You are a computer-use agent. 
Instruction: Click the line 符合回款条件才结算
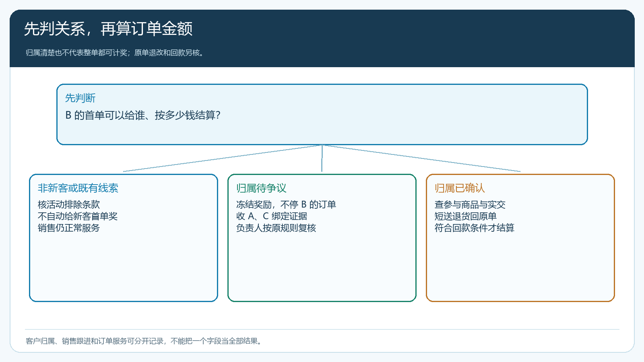tap(475, 228)
